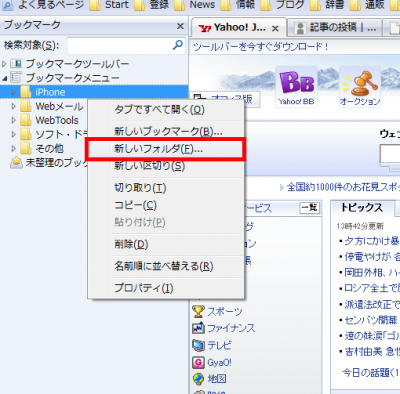Open the ブログ bookmark folder
Image resolution: width=400 pixels, height=394 pixels.
click(x=283, y=5)
